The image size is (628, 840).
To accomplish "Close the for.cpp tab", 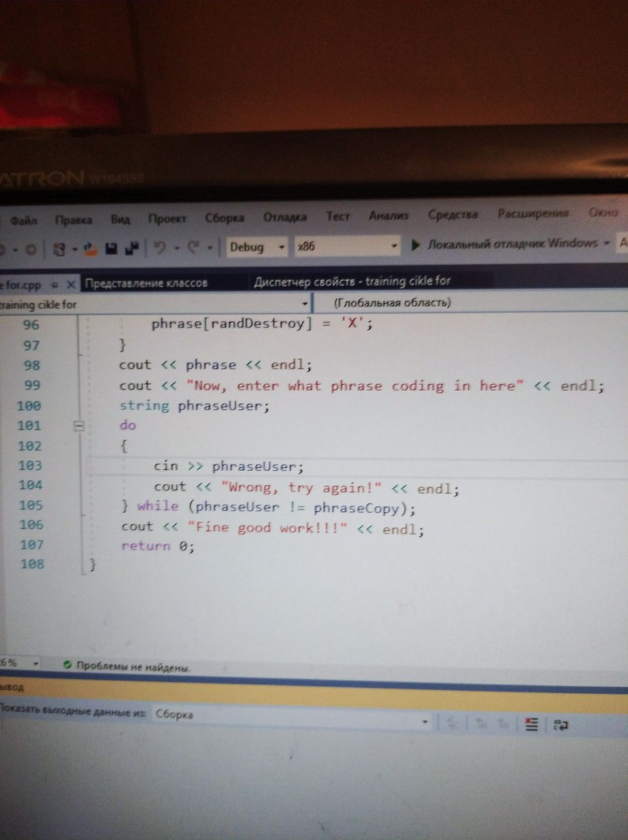I will click(71, 285).
